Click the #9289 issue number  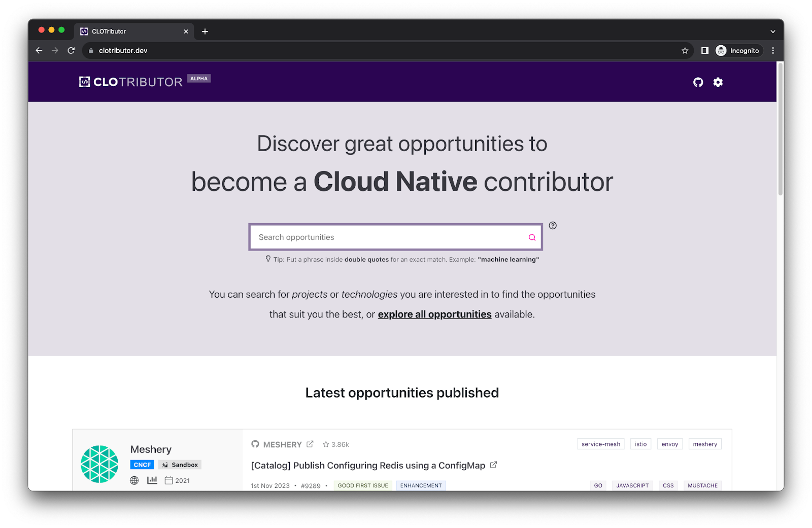click(311, 486)
